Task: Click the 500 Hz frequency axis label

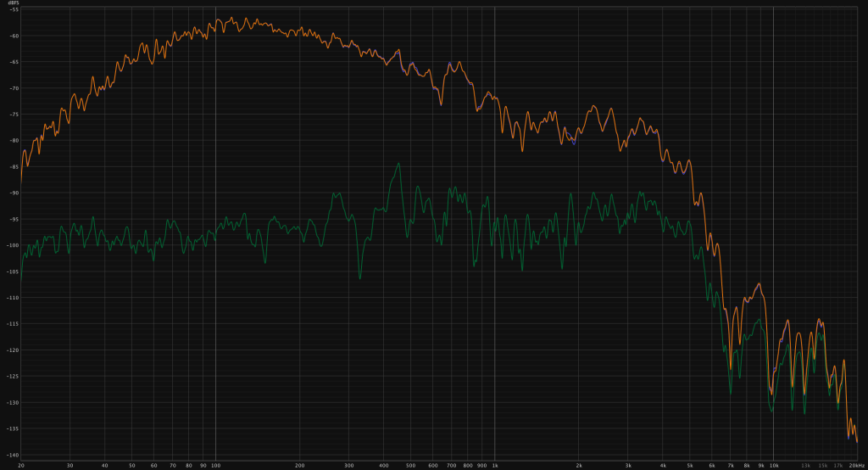Action: 410,465
